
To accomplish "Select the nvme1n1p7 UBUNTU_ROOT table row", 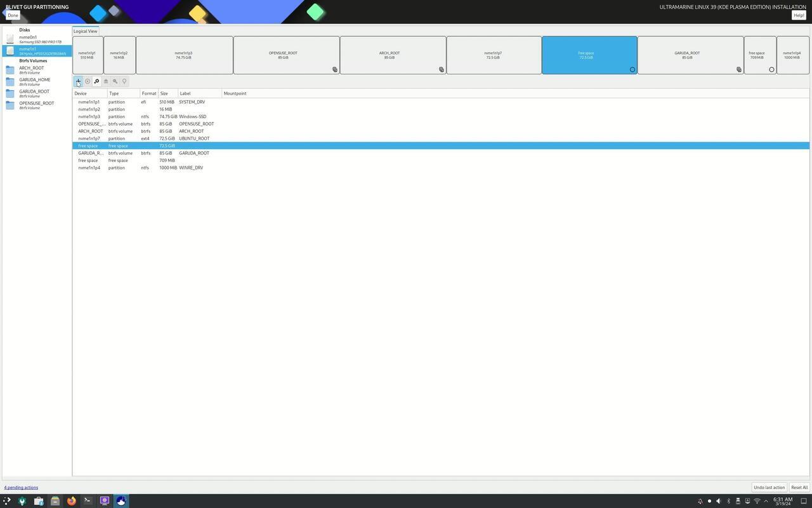I will [x=441, y=138].
